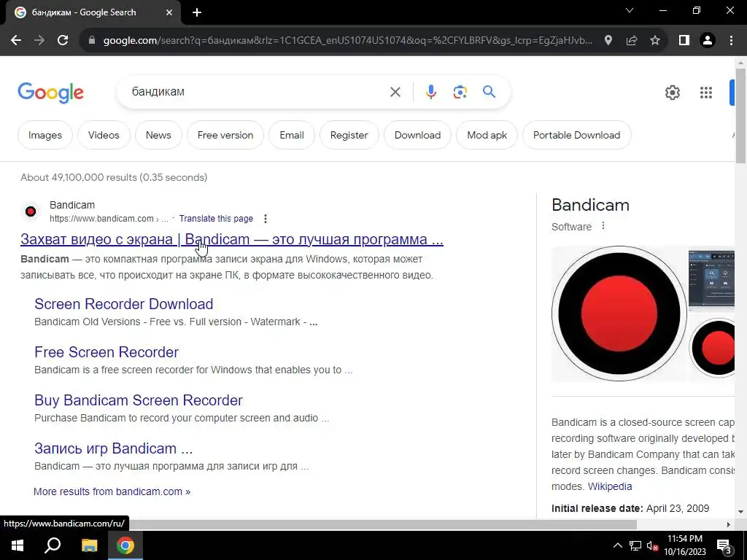Select the Email filter chip
Image resolution: width=747 pixels, height=560 pixels.
(292, 135)
